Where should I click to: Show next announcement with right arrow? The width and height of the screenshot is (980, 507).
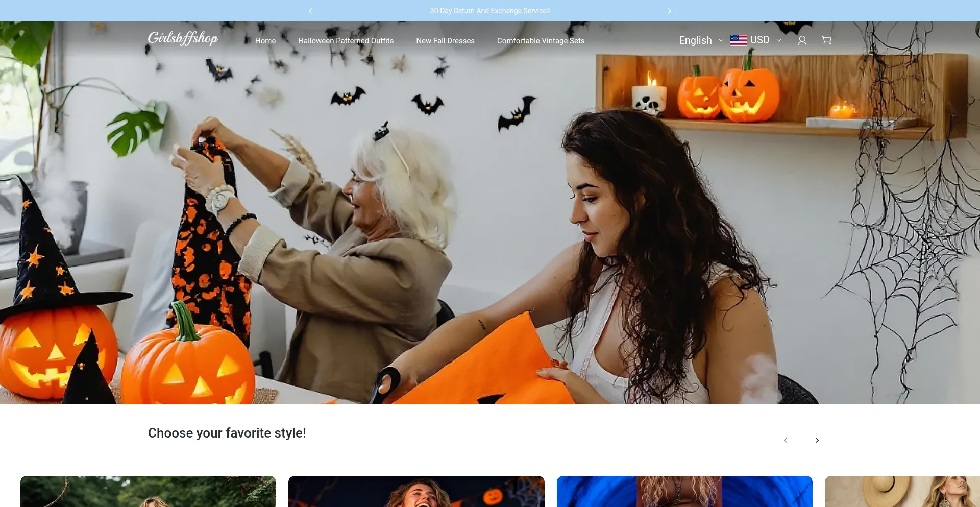tap(670, 11)
